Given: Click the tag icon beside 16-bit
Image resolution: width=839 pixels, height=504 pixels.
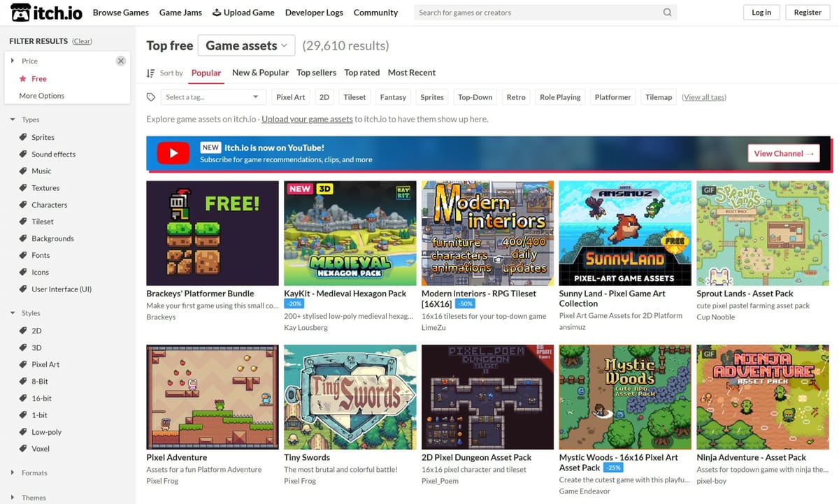Looking at the screenshot, I should [x=23, y=398].
